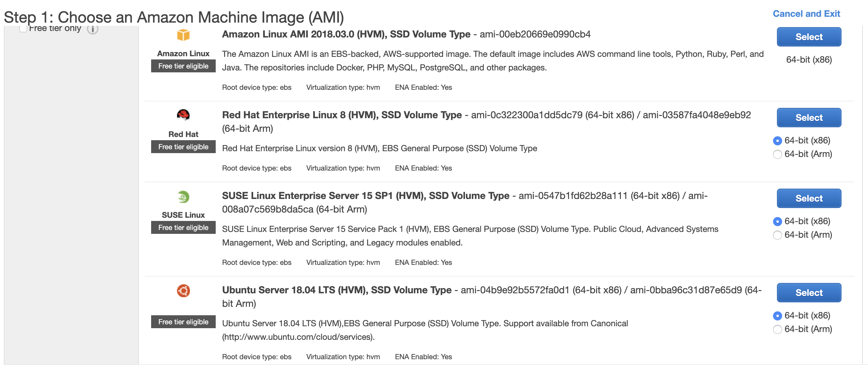Click ami-00eb20669e0990cb4 ID text
The image size is (868, 365).
click(x=535, y=34)
